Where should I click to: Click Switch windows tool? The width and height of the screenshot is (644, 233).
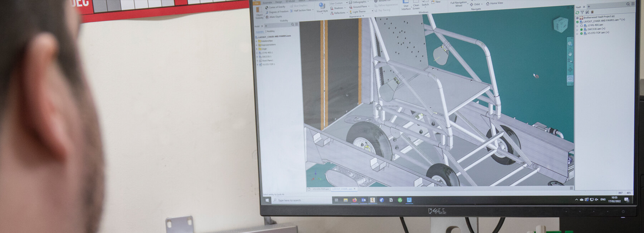tap(425, 3)
